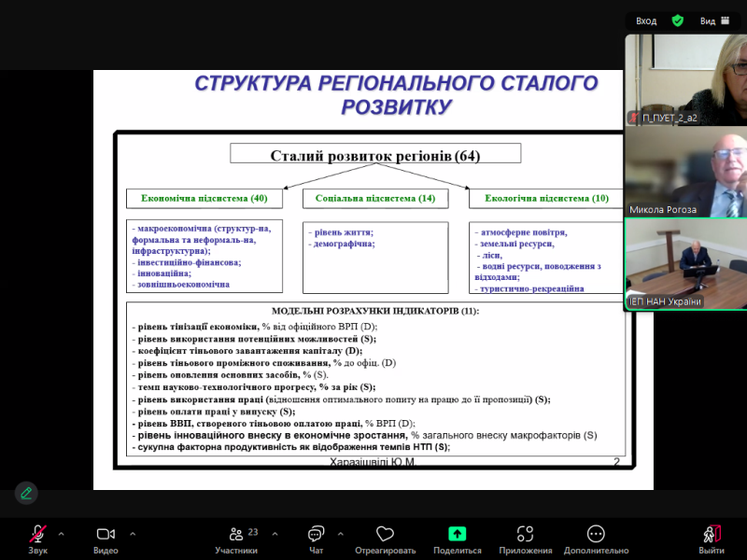Image resolution: width=747 pixels, height=560 pixels.
Task: Open the Вид view layout menu
Action: [714, 20]
